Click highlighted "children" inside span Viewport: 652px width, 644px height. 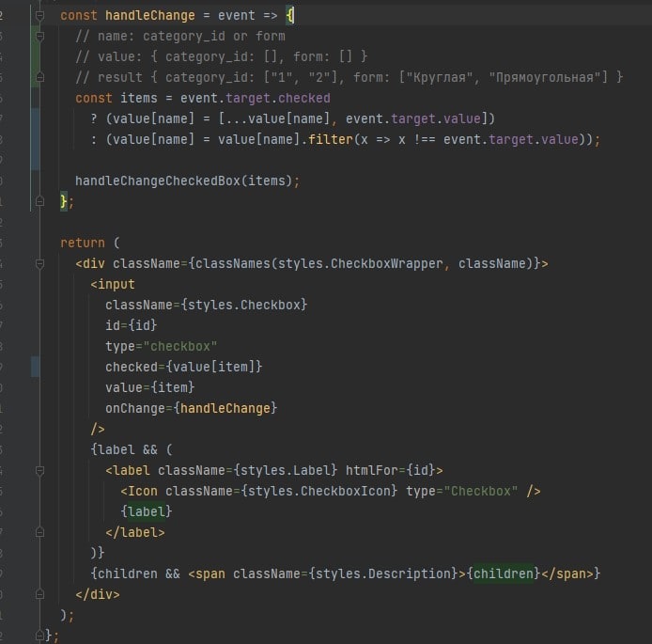(504, 574)
